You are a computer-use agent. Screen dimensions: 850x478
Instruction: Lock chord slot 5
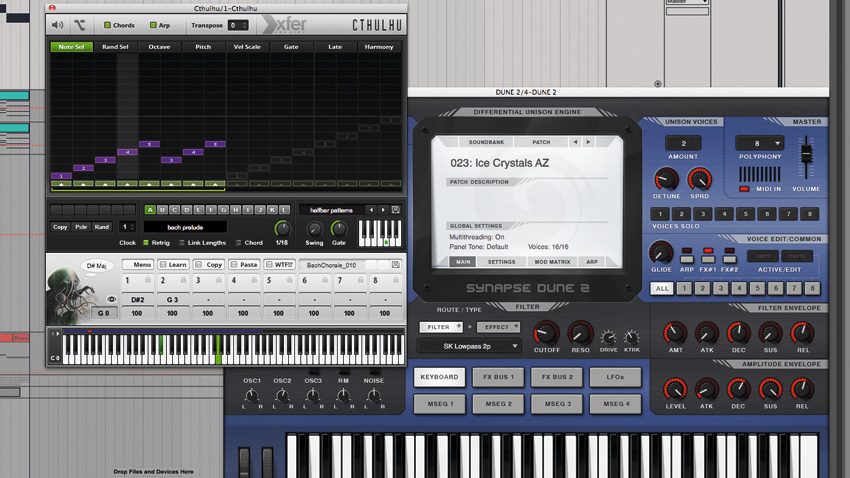[289, 280]
